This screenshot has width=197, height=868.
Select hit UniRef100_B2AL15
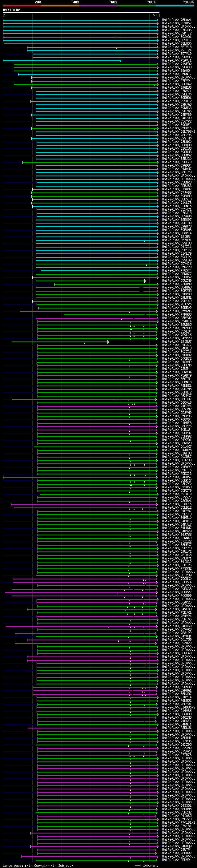click(177, 504)
